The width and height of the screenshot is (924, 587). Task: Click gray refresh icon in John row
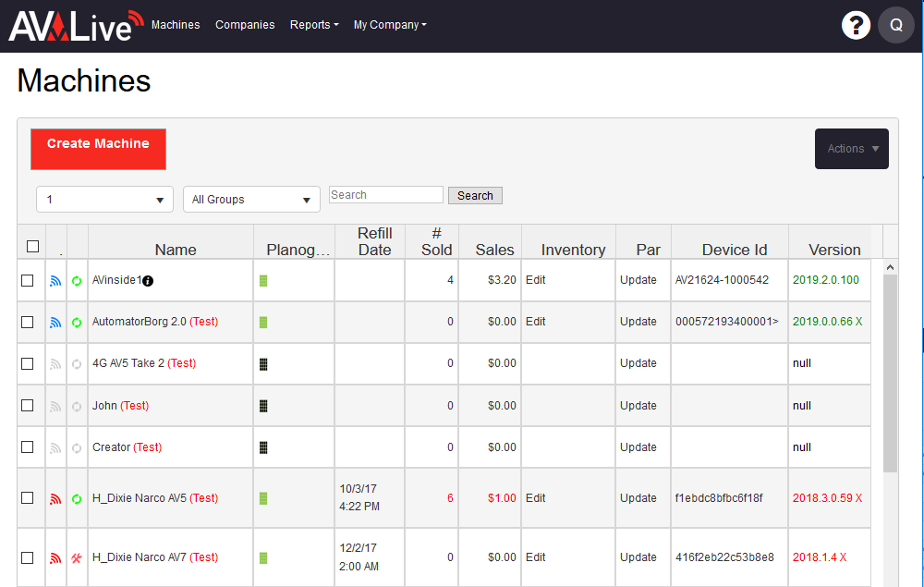[x=77, y=406]
